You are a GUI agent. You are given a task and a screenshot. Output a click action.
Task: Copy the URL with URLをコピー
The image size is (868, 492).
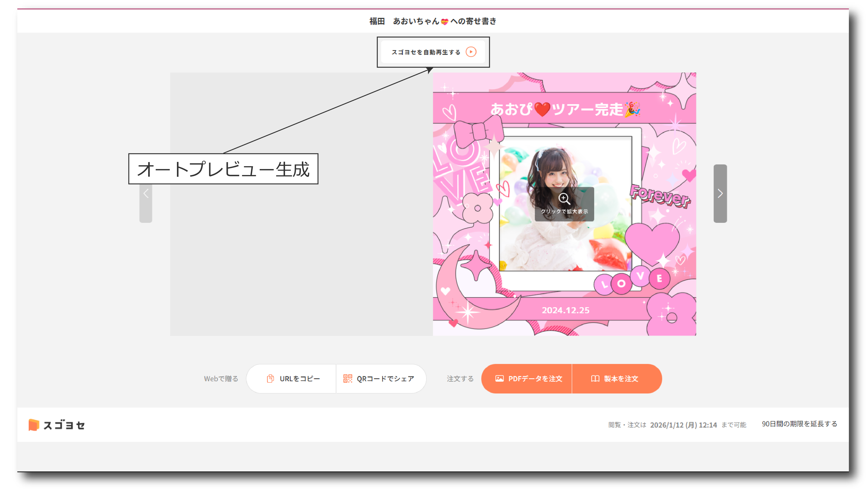(x=292, y=379)
